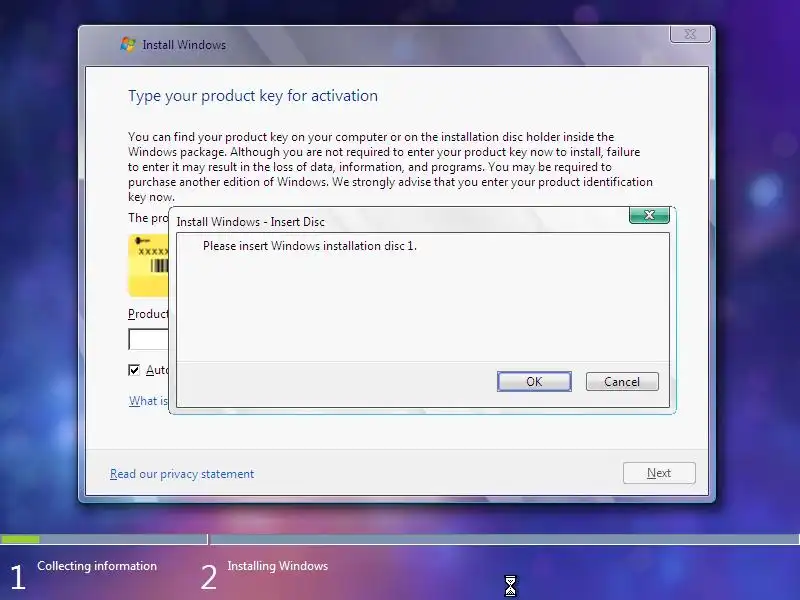Click the 'Type your product key for activation' heading
This screenshot has width=800, height=600.
click(253, 96)
